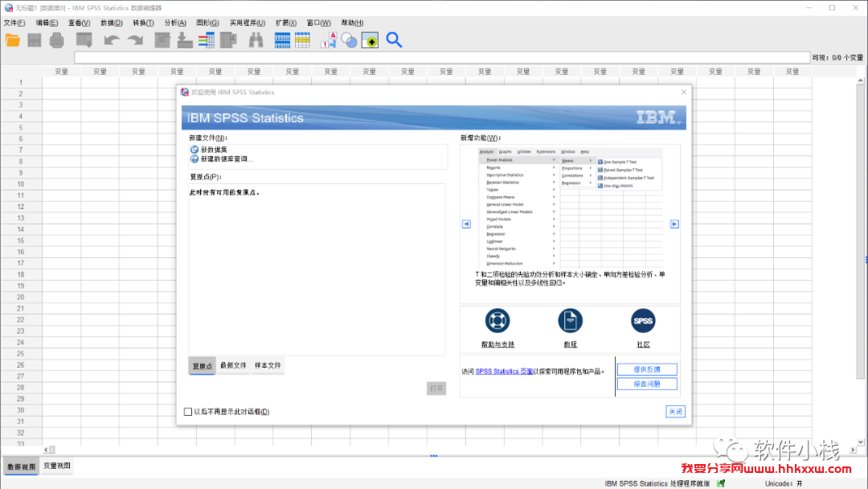
Task: Open the 转换(T) menu
Action: point(143,23)
